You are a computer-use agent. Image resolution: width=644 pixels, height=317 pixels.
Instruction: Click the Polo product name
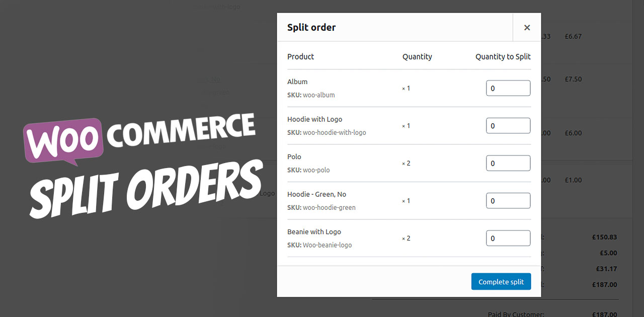(x=294, y=156)
